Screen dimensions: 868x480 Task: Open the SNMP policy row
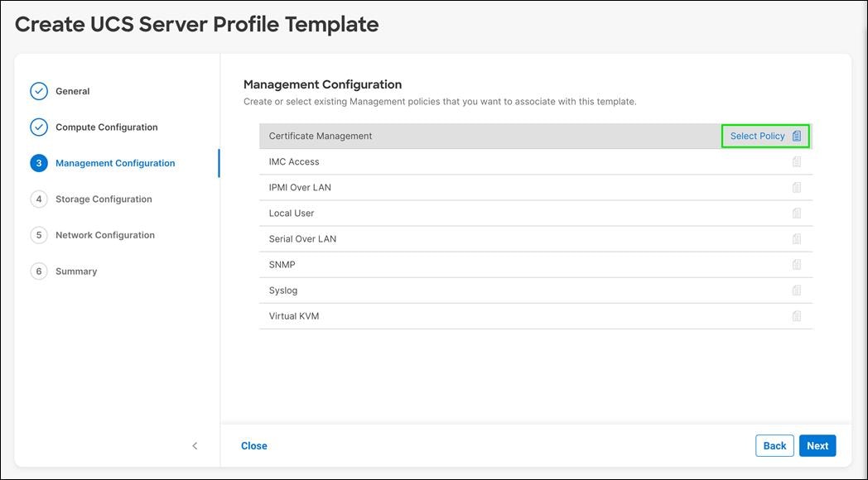414,264
